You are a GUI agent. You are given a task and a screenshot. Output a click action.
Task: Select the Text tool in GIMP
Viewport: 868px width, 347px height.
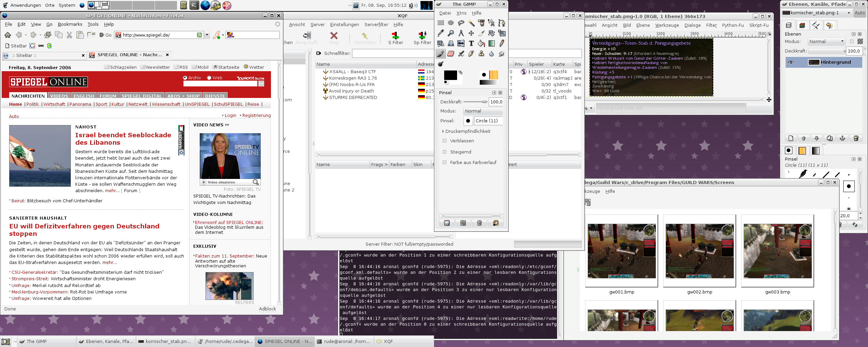[x=471, y=43]
